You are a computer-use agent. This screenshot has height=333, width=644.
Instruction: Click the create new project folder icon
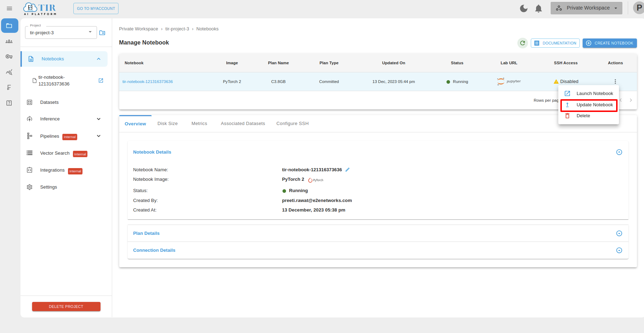pyautogui.click(x=102, y=33)
